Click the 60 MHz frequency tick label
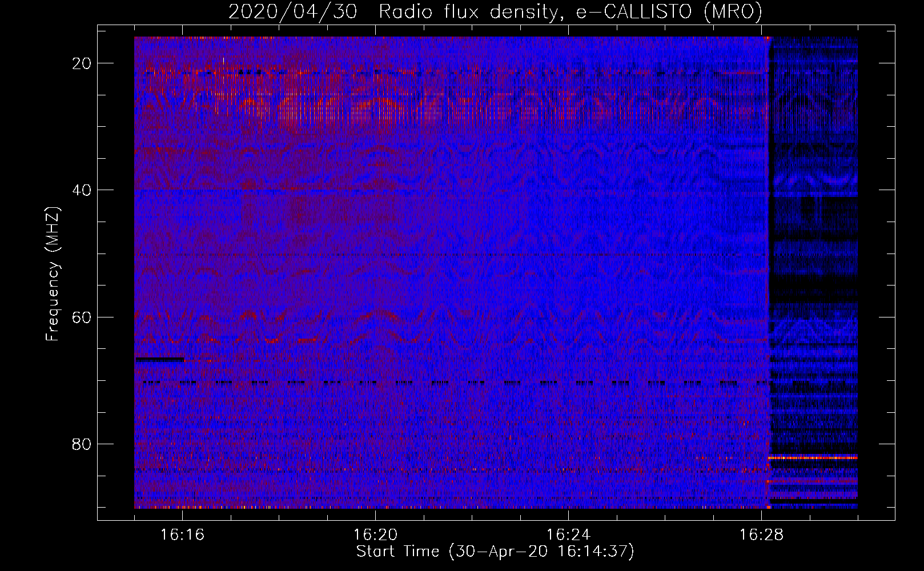 82,317
